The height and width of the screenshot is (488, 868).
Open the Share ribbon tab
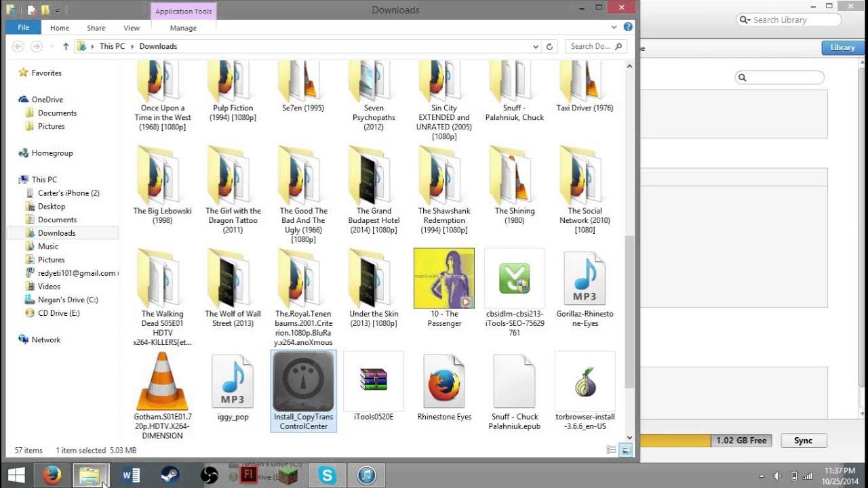click(x=96, y=28)
